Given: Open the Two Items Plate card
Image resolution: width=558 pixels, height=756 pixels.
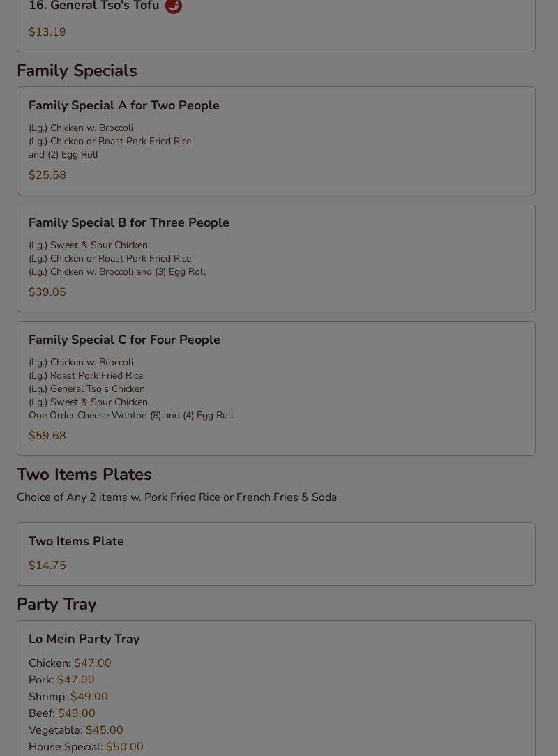Looking at the screenshot, I should (x=276, y=554).
